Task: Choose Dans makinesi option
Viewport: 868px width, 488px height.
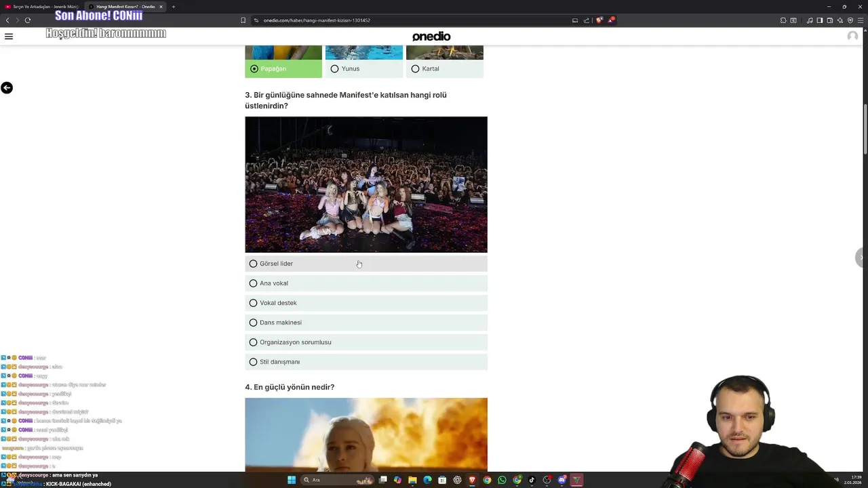Action: tap(366, 323)
